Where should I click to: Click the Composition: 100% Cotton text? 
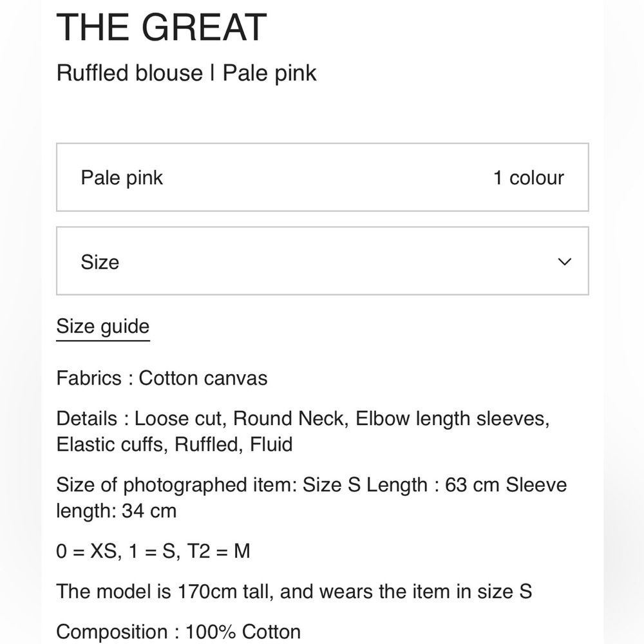click(180, 631)
